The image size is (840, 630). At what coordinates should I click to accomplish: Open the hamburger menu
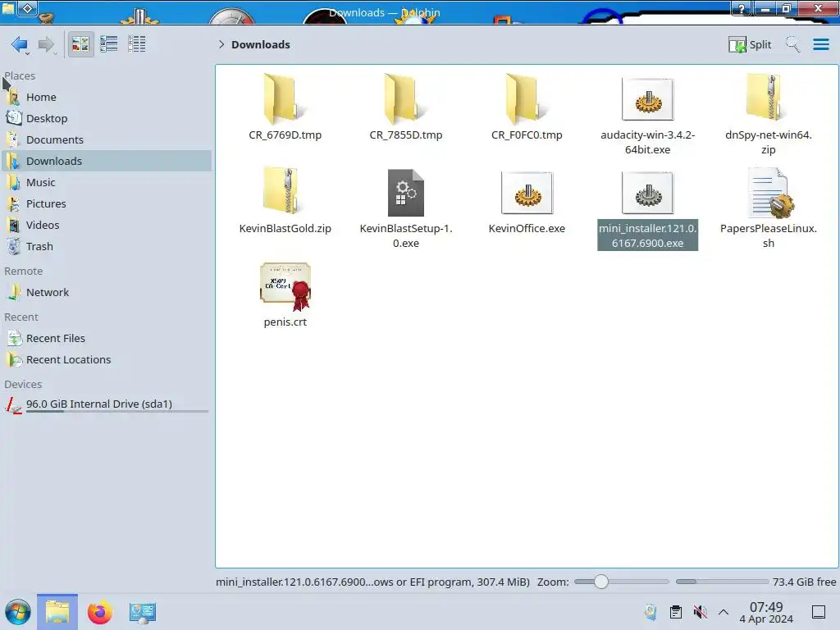click(820, 44)
